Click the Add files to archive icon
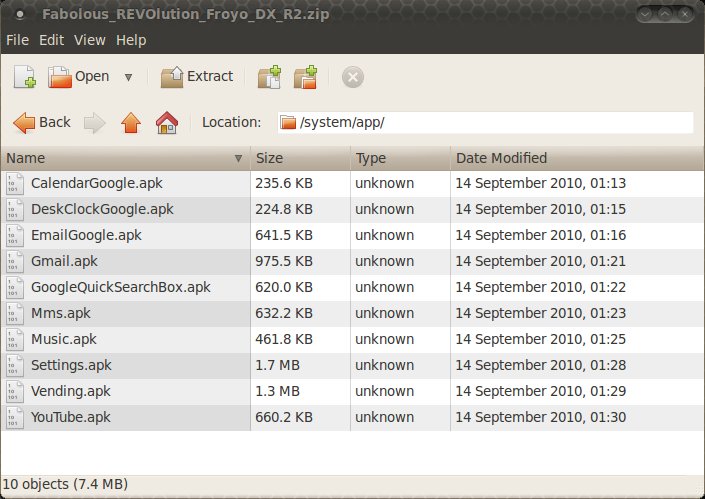Image resolution: width=705 pixels, height=499 pixels. [270, 77]
